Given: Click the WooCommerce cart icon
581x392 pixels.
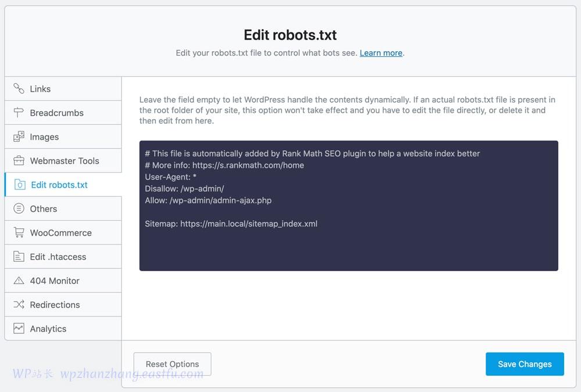Looking at the screenshot, I should click(19, 233).
